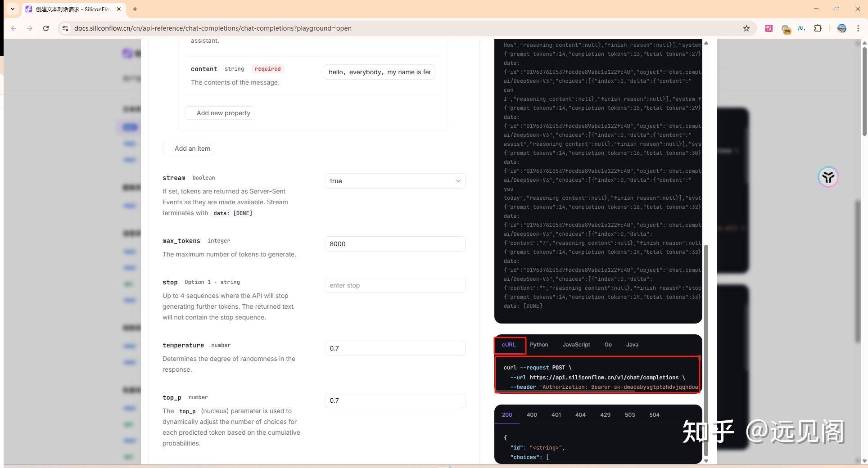The height and width of the screenshot is (468, 868).
Task: Click the message content input field
Action: [379, 72]
